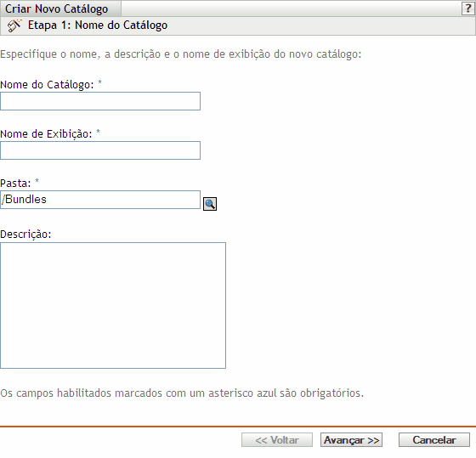Select the Etapa 1: Nome do Catálogo heading

[98, 25]
